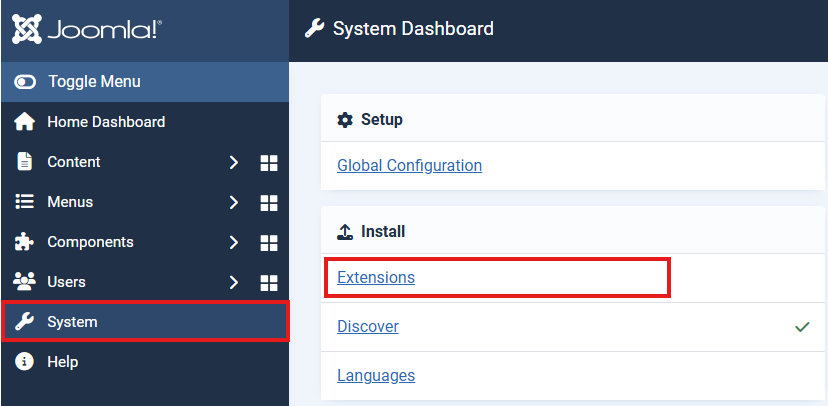Screen dimensions: 828x406
Task: Open the Discover link
Action: pos(368,327)
